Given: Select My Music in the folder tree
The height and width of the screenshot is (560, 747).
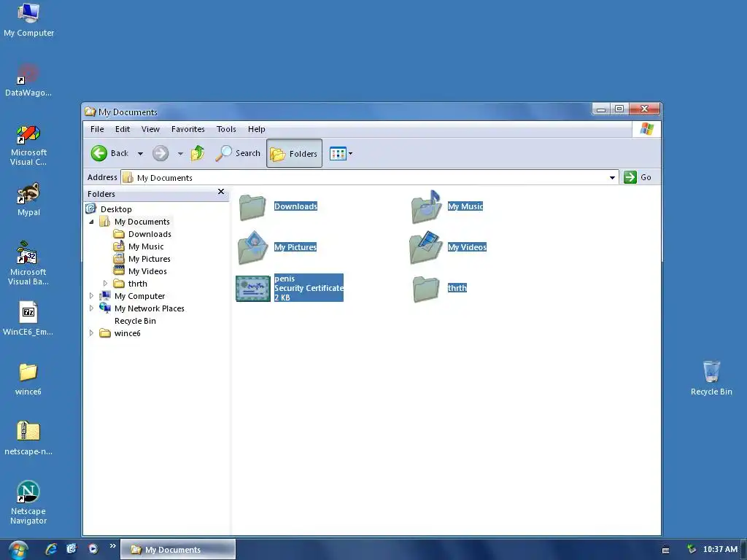Looking at the screenshot, I should coord(146,246).
